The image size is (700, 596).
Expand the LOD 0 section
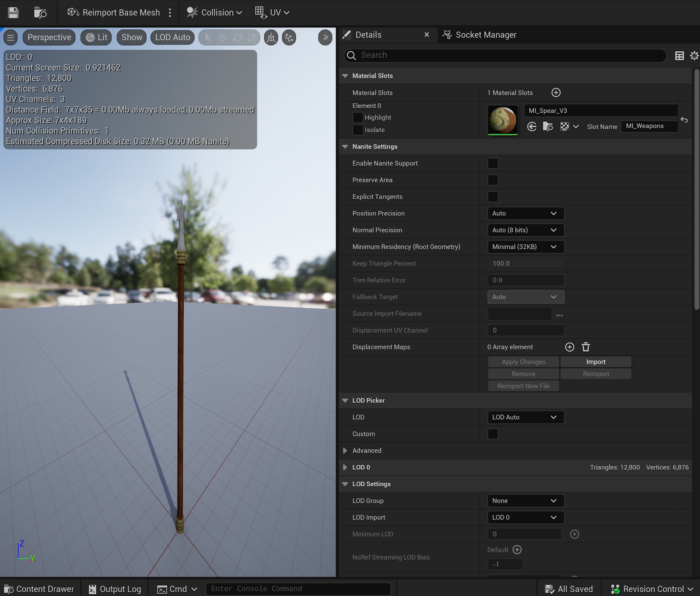coord(345,467)
